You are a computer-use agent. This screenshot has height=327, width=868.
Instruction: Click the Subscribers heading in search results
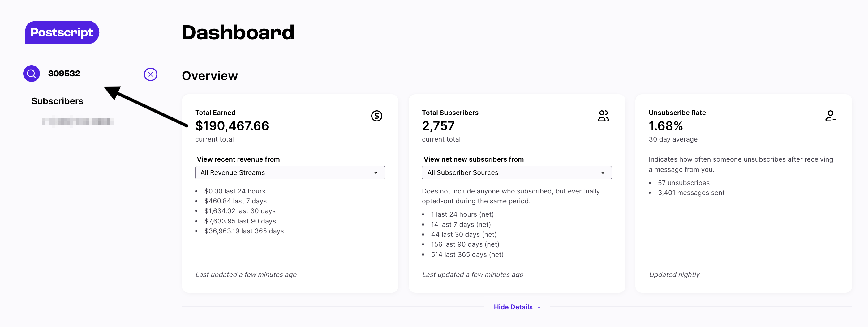(x=57, y=101)
